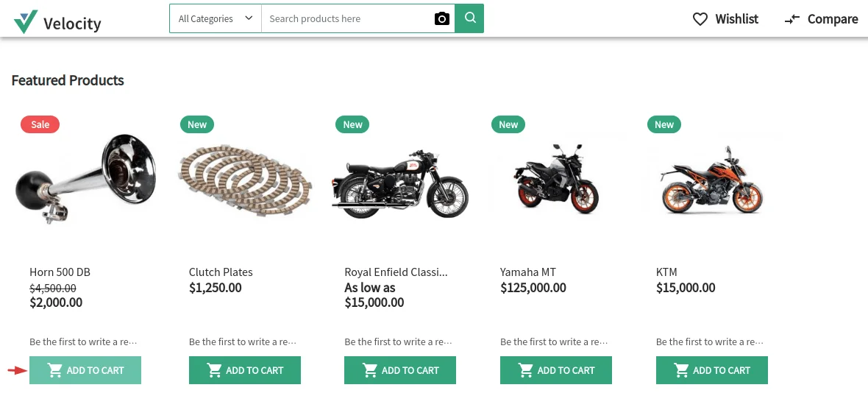The height and width of the screenshot is (407, 868).
Task: Add Royal Enfield Classic to cart
Action: point(400,370)
